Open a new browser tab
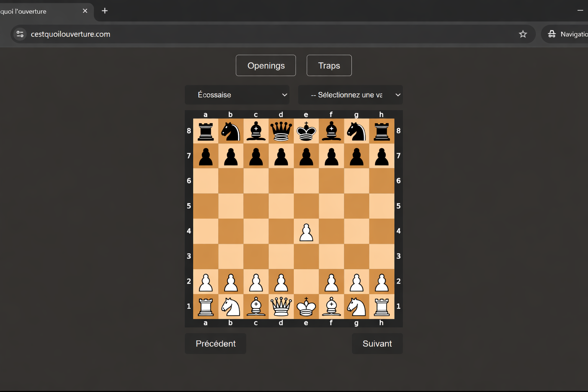Viewport: 588px width, 392px height. (105, 11)
